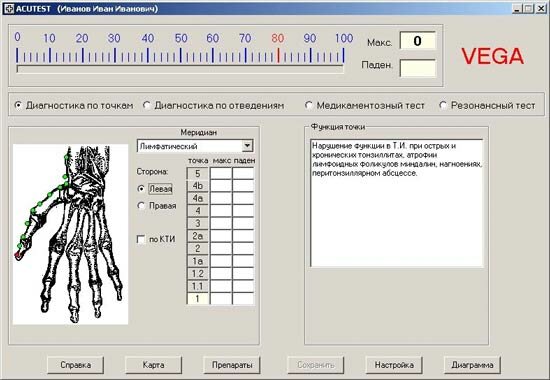Select point 2 row header
Viewport: 550px width, 380px height.
tap(197, 248)
